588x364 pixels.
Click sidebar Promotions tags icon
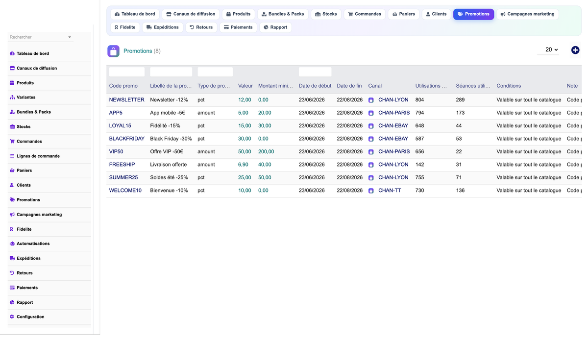click(12, 200)
